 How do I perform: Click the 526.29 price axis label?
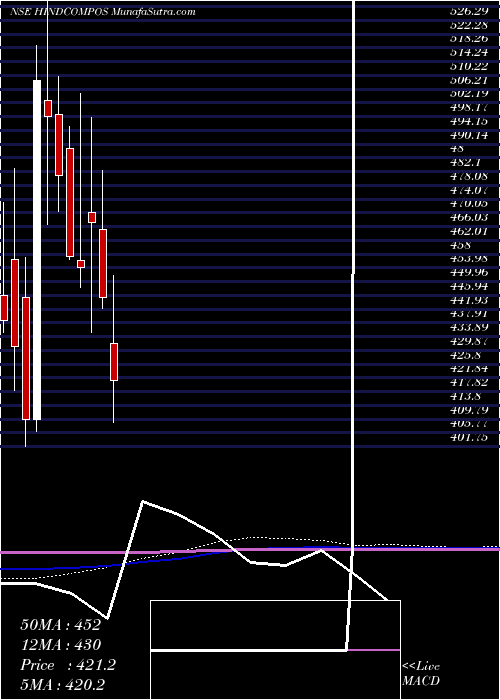468,12
